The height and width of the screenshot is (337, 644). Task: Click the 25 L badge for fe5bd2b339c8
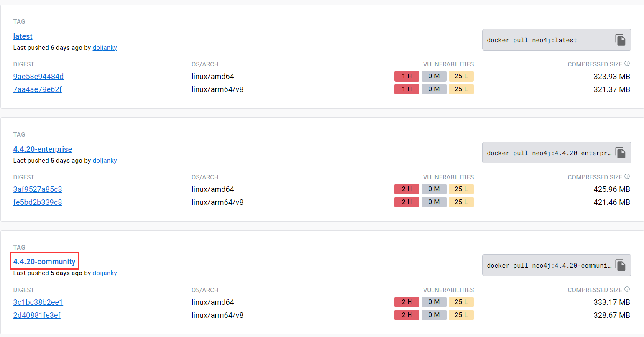click(461, 202)
